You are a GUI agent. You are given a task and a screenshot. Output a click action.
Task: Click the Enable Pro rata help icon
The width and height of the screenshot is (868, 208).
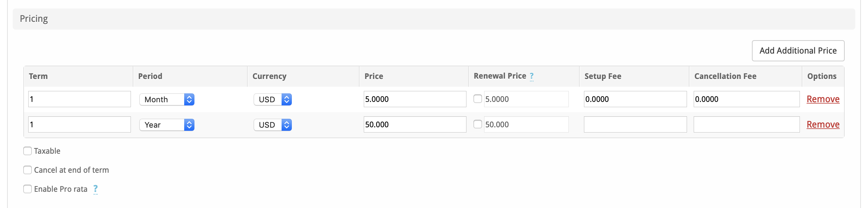pyautogui.click(x=95, y=189)
